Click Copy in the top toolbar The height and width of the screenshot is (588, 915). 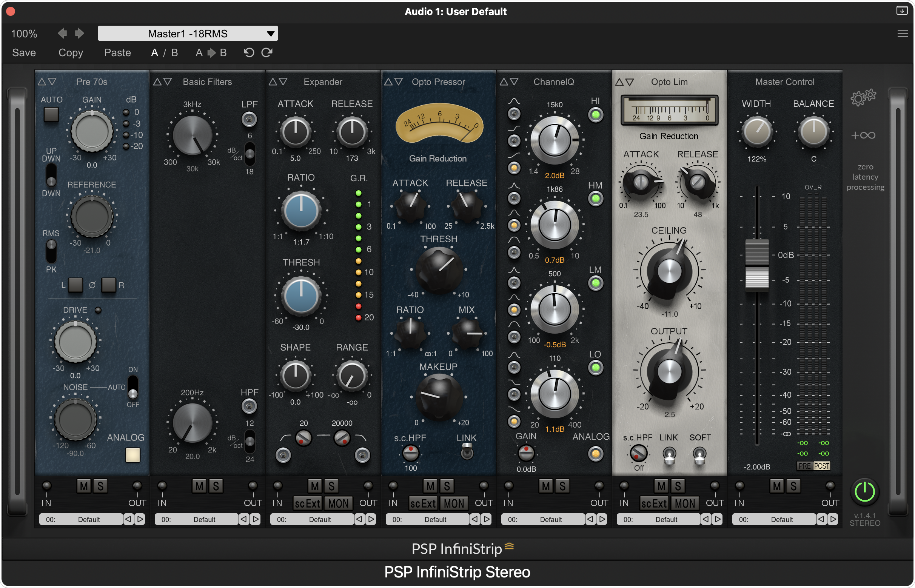click(x=71, y=53)
